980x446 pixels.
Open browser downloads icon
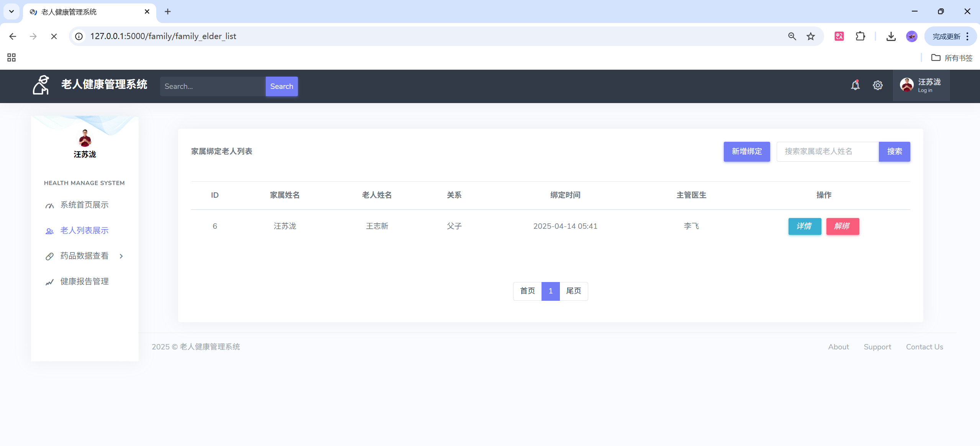891,36
